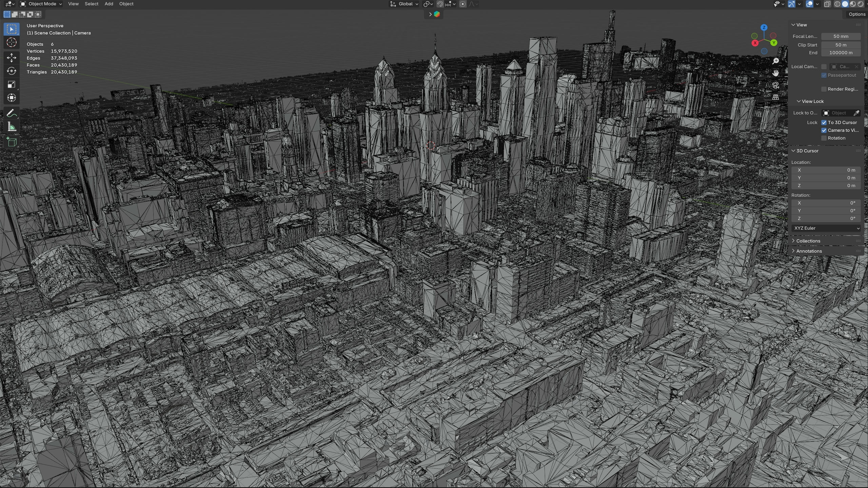Collapse the 3D Cursor panel
Viewport: 868px width, 488px height.
pos(807,151)
